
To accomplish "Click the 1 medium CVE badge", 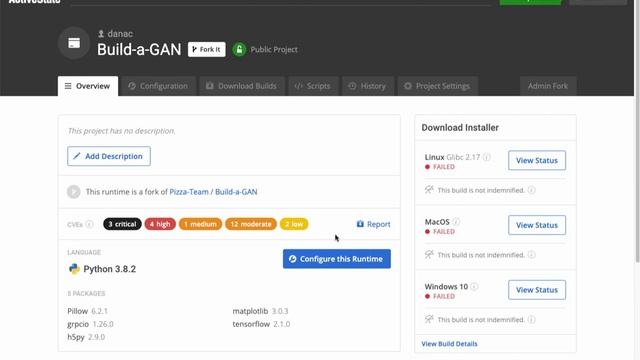I will point(200,224).
